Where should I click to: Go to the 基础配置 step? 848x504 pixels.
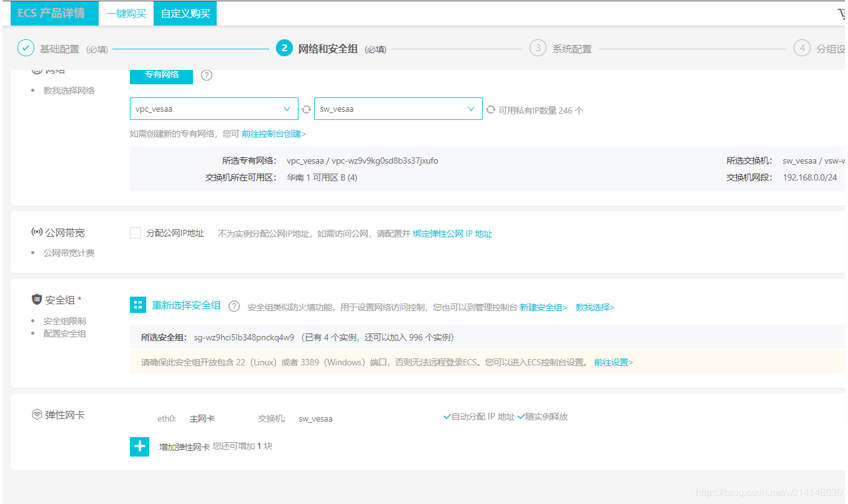point(60,49)
